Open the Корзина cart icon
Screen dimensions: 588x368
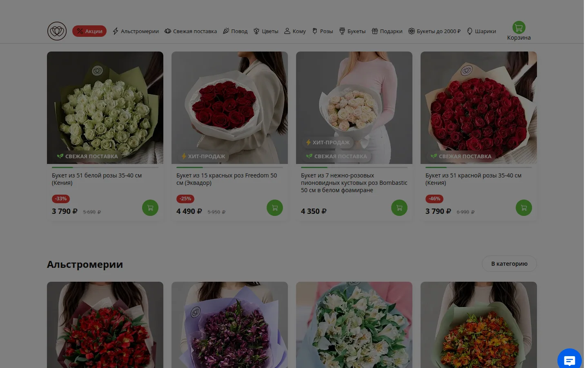[x=519, y=28]
